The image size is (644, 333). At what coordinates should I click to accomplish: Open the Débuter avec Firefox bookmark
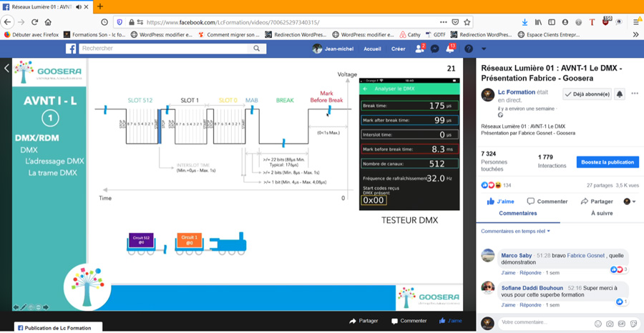tap(31, 35)
